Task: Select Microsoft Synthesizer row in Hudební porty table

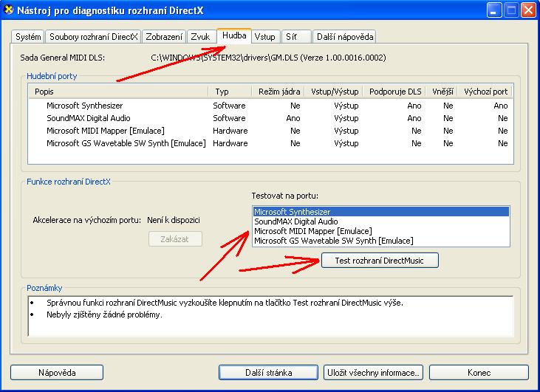Action: (x=84, y=106)
